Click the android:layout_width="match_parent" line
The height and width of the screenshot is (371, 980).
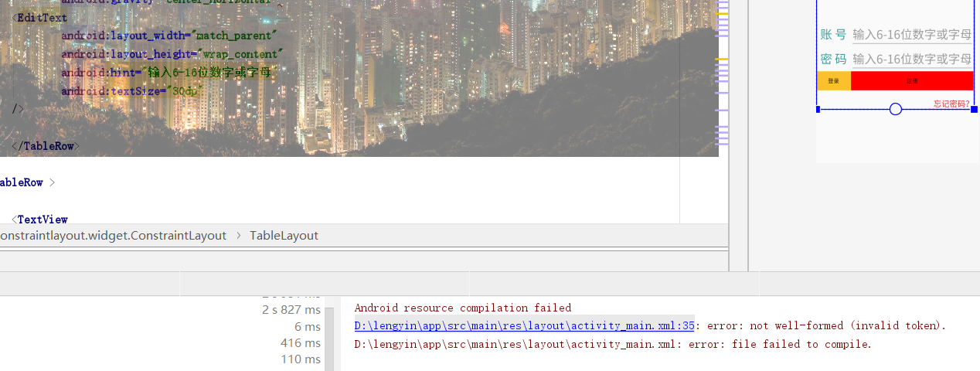168,36
